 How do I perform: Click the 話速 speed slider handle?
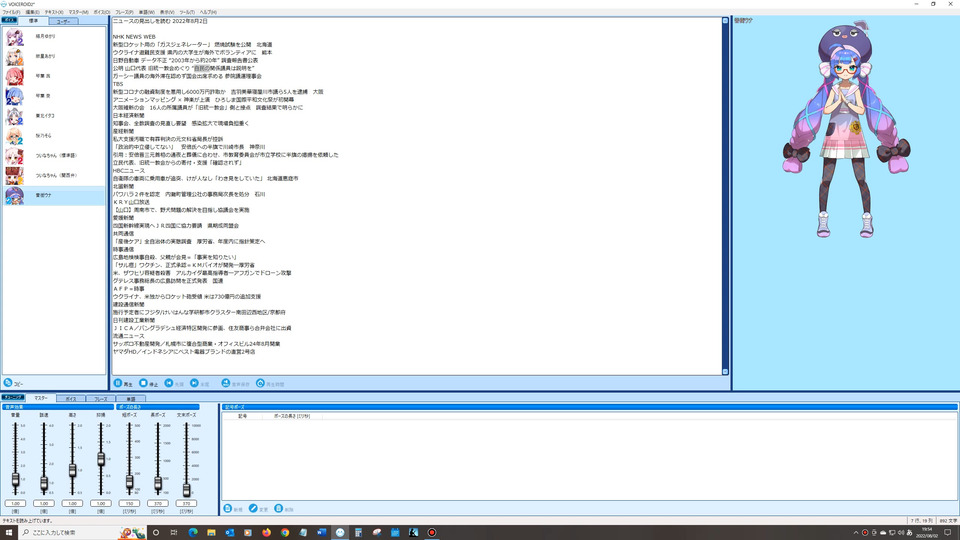[x=43, y=484]
